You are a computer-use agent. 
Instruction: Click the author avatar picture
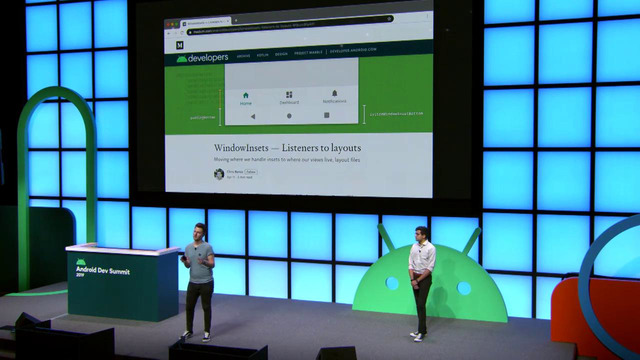219,174
